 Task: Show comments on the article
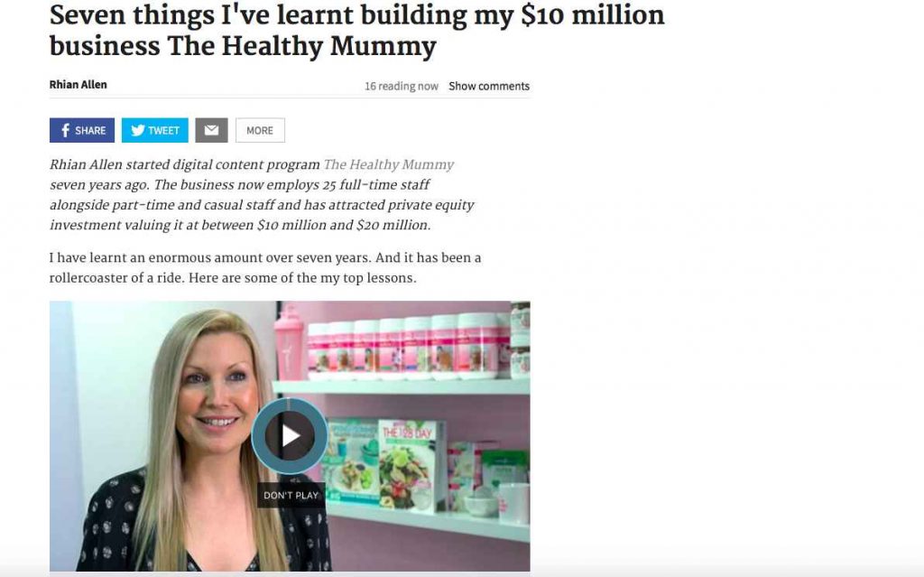[x=489, y=86]
